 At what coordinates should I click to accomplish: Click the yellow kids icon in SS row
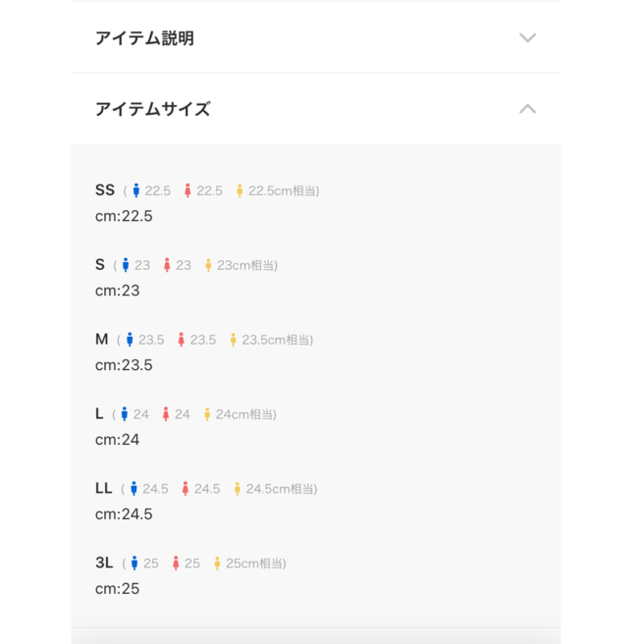240,191
